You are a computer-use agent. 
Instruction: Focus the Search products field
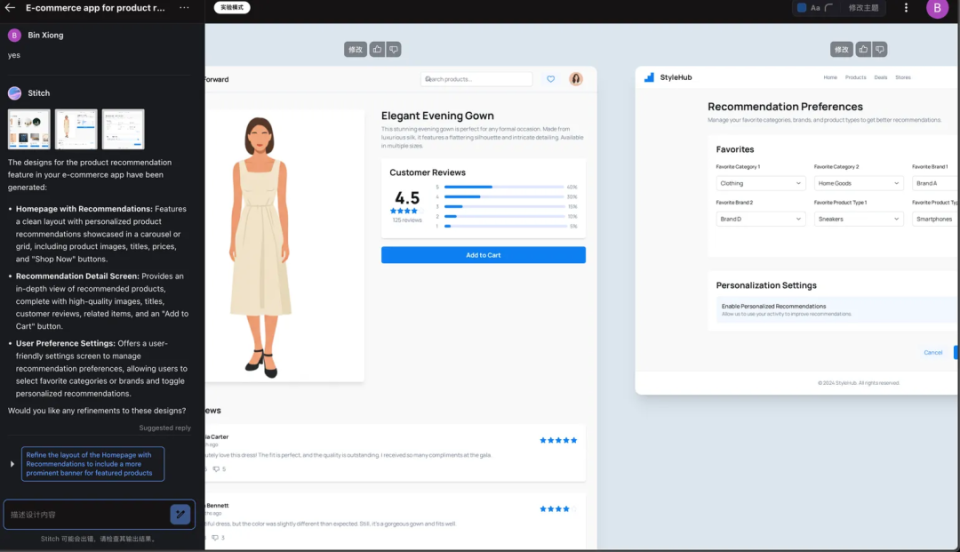(x=476, y=79)
